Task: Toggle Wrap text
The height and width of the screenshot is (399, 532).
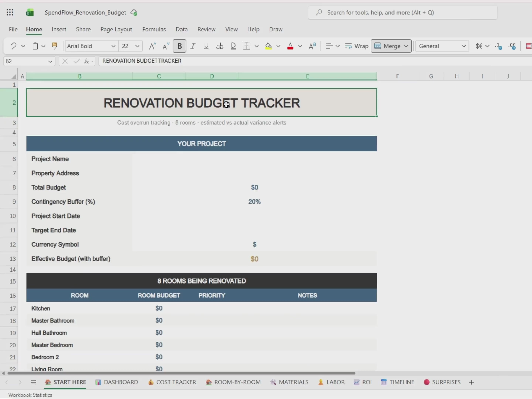Action: point(357,46)
